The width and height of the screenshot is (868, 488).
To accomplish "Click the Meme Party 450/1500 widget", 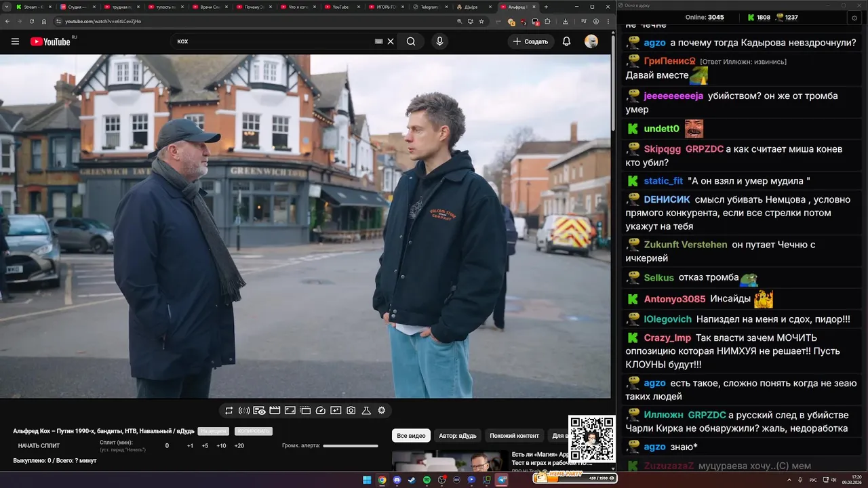I will tap(574, 477).
